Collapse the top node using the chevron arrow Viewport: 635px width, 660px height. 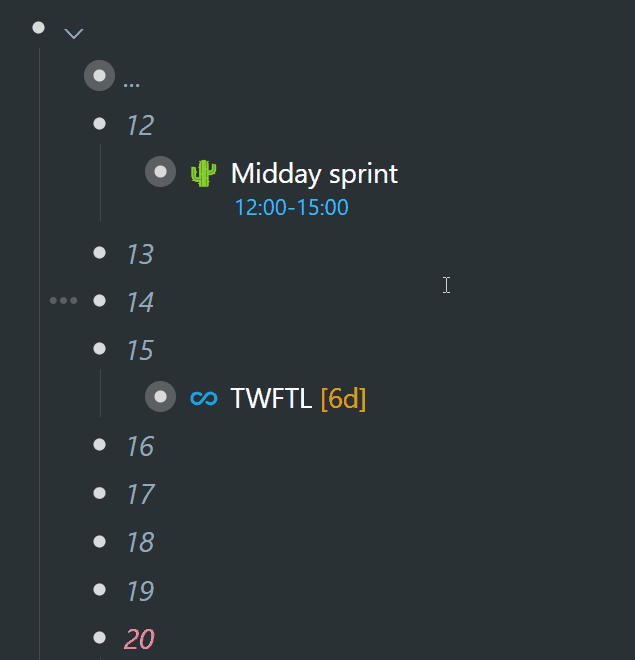tap(74, 34)
